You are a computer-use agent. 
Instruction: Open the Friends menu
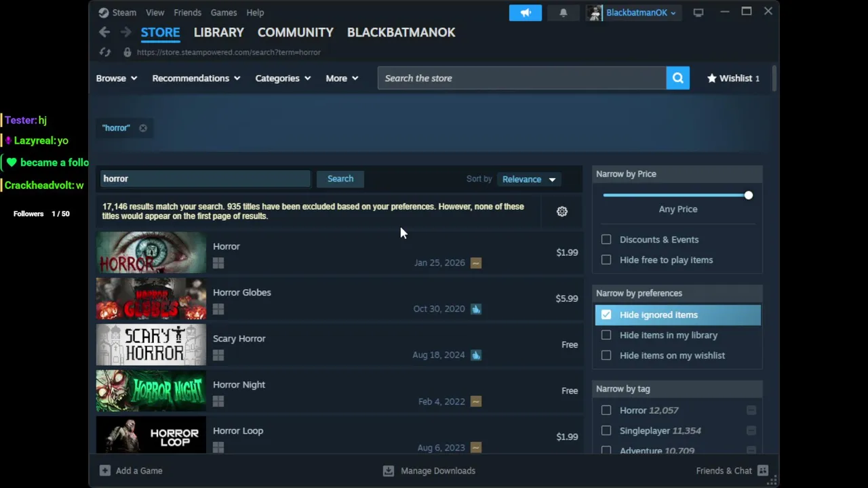(x=187, y=12)
